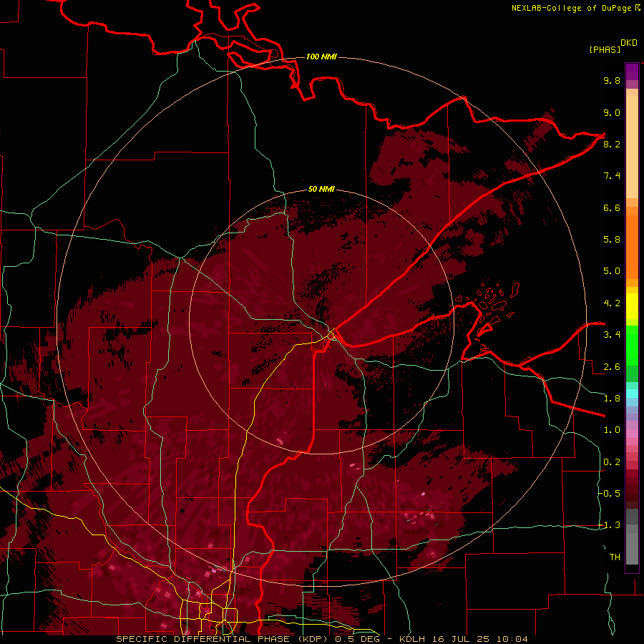This screenshot has width=644, height=644.
Task: Click the DKD label above the color scale
Action: click(x=629, y=43)
